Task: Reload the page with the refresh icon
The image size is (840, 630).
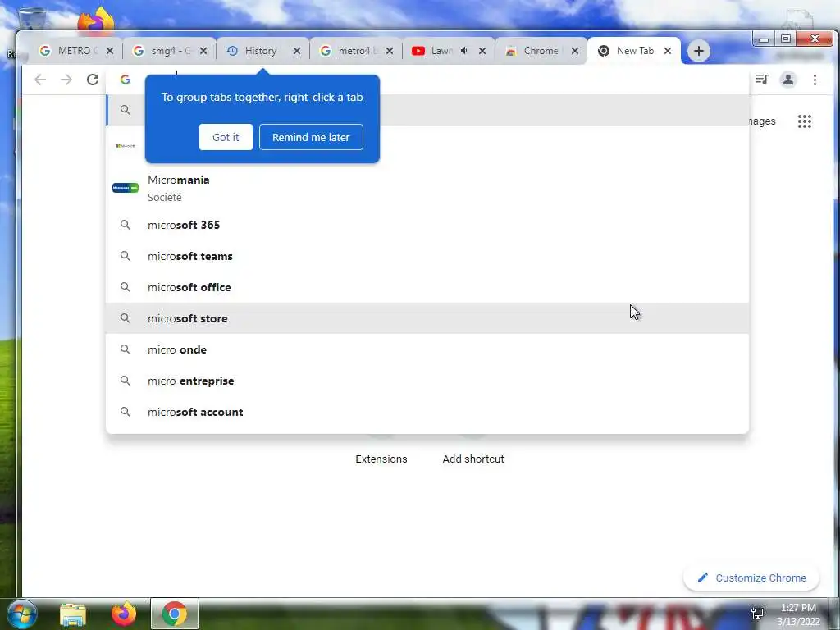Action: click(x=93, y=80)
